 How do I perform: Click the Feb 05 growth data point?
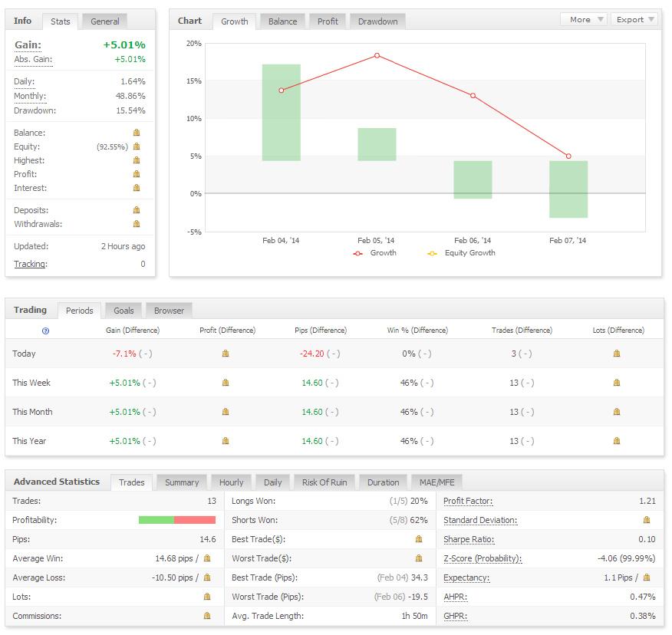(x=377, y=55)
